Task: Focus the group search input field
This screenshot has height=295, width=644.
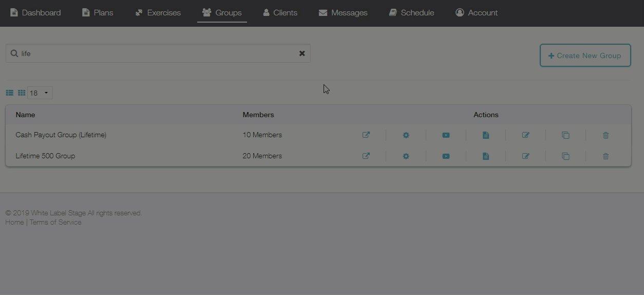Action: [158, 53]
